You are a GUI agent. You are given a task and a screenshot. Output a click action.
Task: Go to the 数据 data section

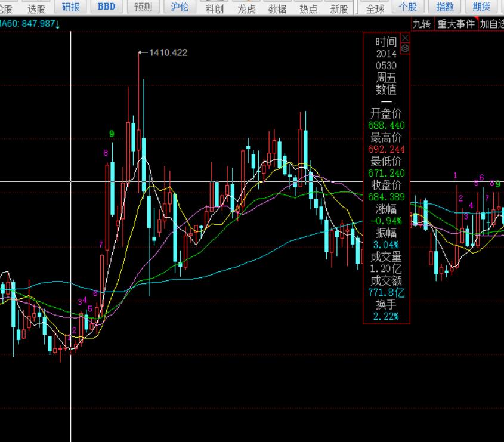[x=277, y=8]
